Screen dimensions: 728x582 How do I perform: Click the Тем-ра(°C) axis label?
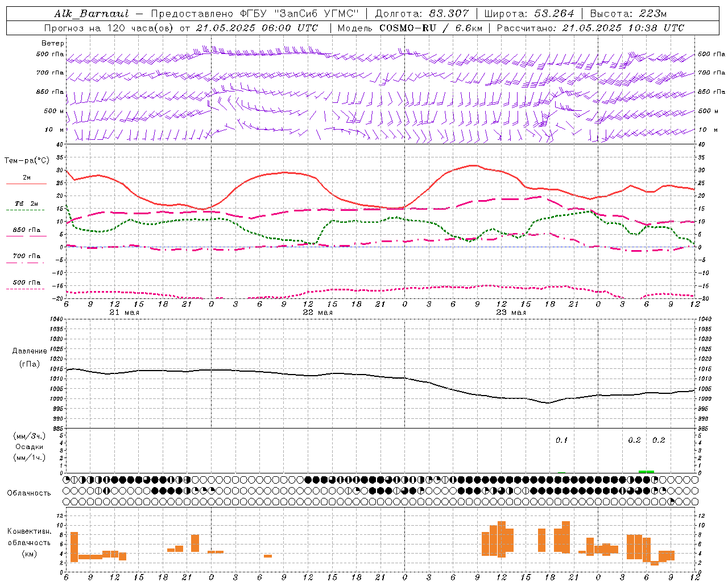(27, 161)
